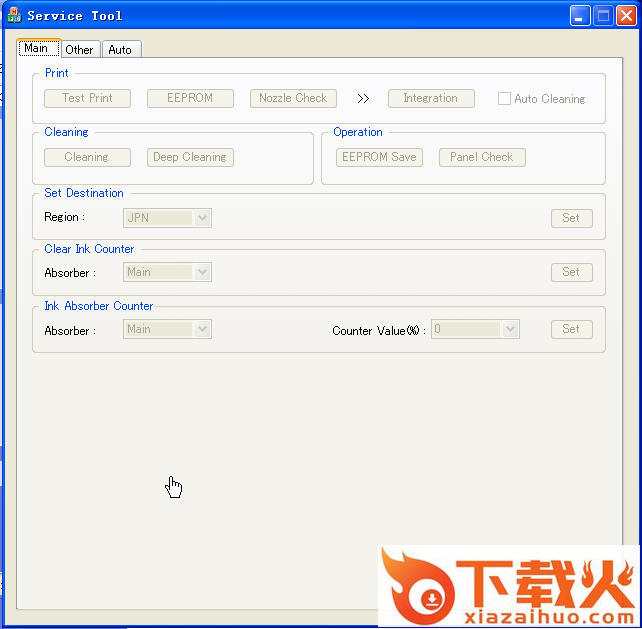Click the EEPROM print button
Screen dimensions: 642x629
190,98
